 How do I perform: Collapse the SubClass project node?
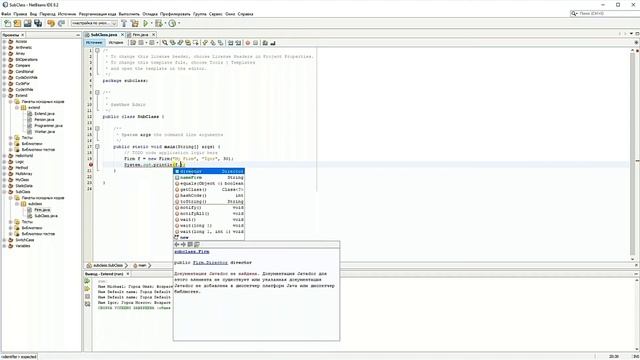point(4,192)
